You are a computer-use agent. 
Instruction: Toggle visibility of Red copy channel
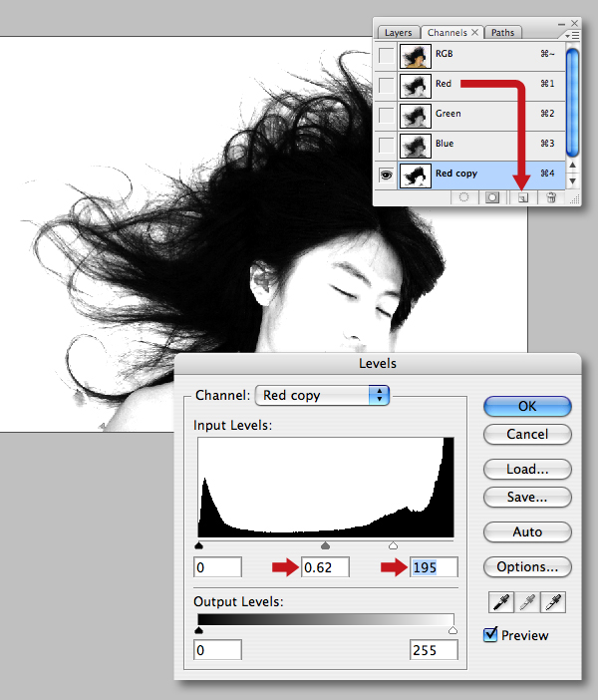click(x=386, y=175)
